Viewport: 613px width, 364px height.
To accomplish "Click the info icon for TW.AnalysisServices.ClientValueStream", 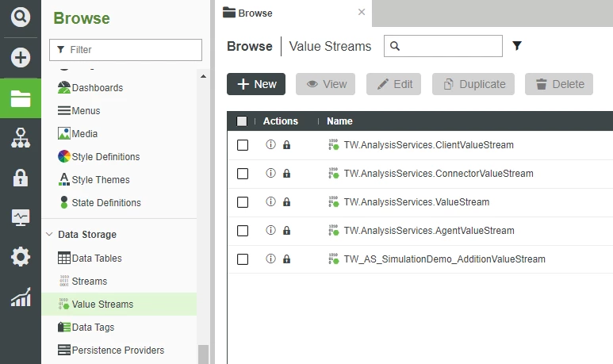I will pyautogui.click(x=270, y=144).
